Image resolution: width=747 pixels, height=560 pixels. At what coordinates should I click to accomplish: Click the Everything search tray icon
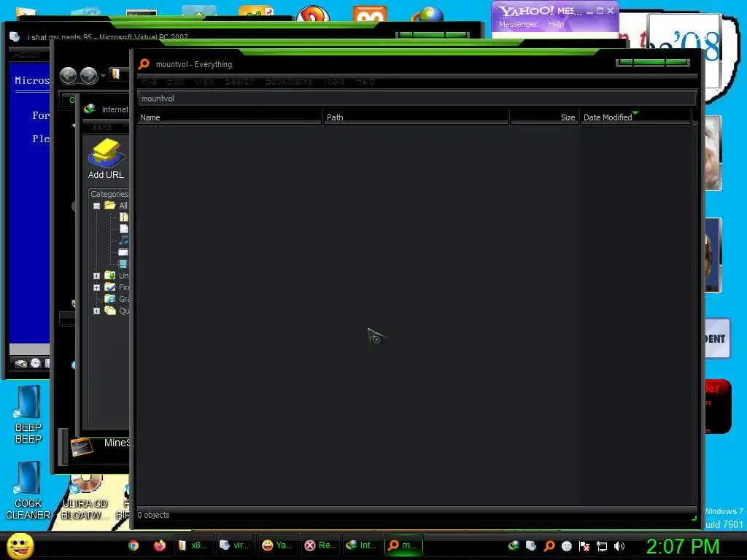point(549,545)
